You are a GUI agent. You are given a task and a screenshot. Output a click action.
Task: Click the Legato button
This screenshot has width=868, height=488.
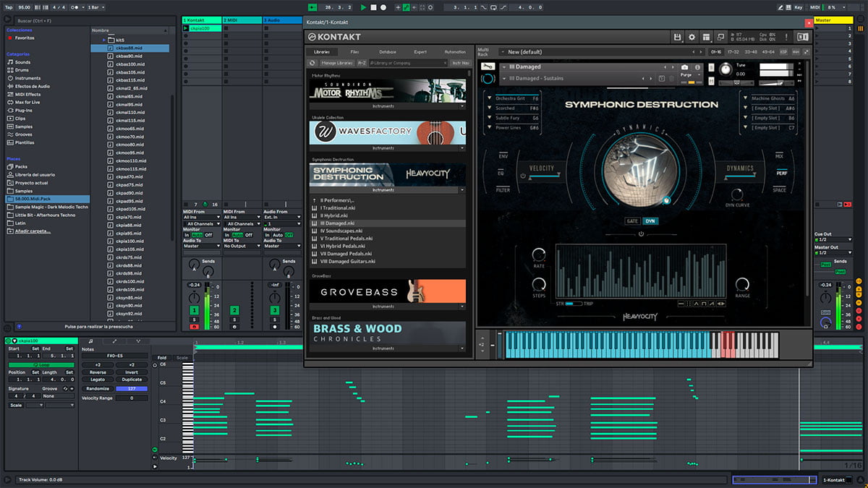[98, 380]
